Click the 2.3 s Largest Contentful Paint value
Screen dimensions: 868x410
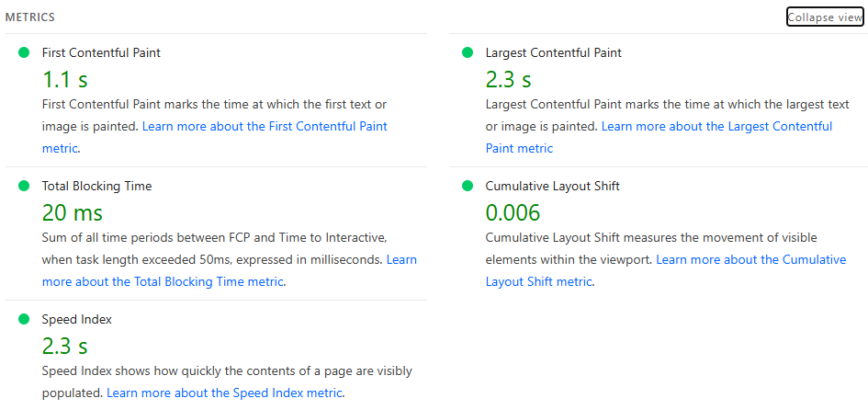point(508,80)
